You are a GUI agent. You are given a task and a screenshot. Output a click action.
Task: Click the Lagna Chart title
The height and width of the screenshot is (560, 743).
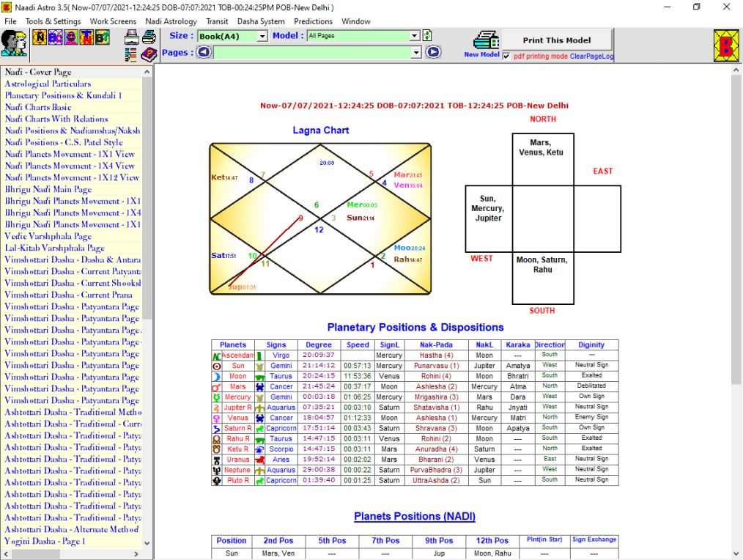click(x=321, y=130)
